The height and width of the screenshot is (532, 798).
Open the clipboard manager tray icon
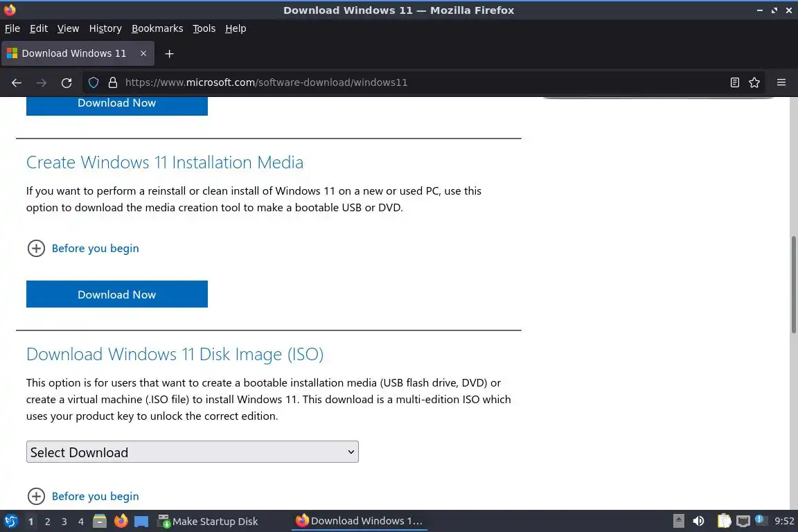(x=724, y=521)
